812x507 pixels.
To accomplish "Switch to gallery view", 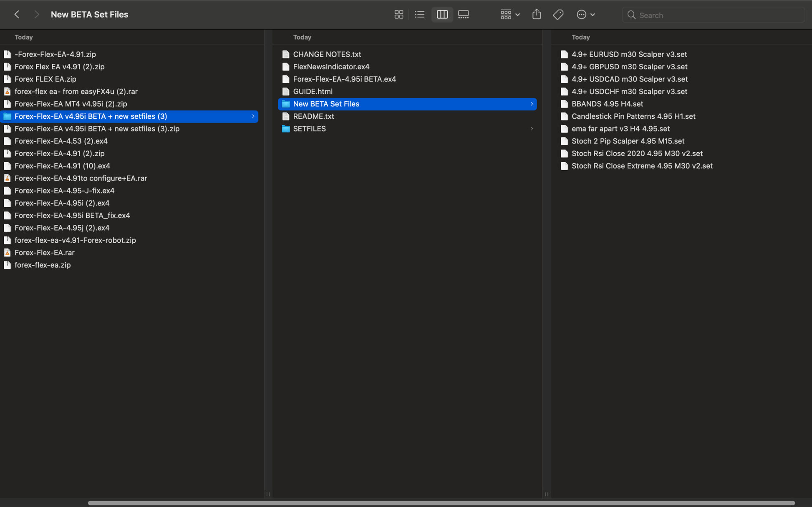I will (x=463, y=15).
